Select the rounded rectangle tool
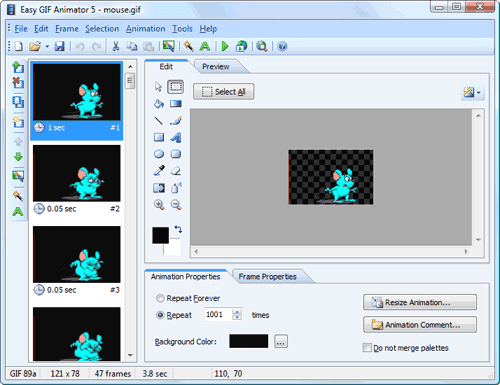The width and height of the screenshot is (500, 385). pyautogui.click(x=176, y=154)
